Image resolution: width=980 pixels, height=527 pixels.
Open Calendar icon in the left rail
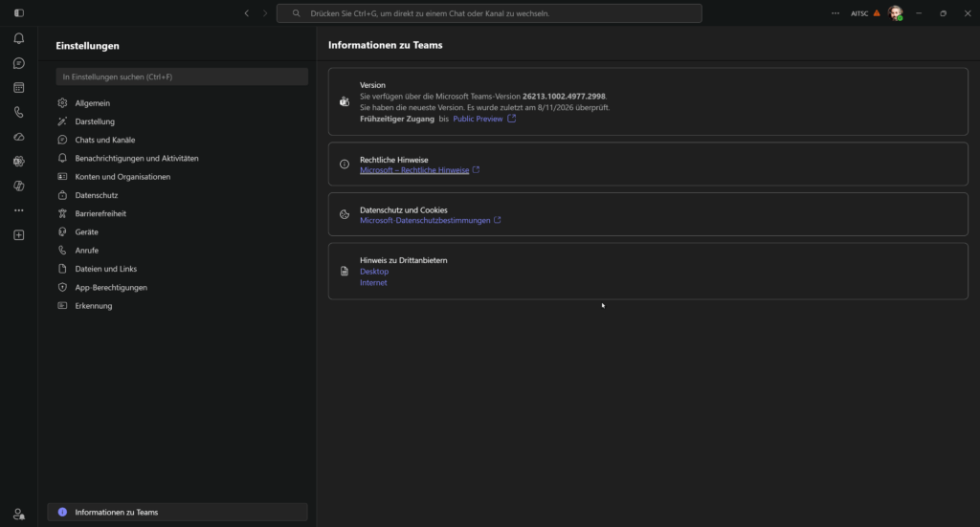click(19, 88)
